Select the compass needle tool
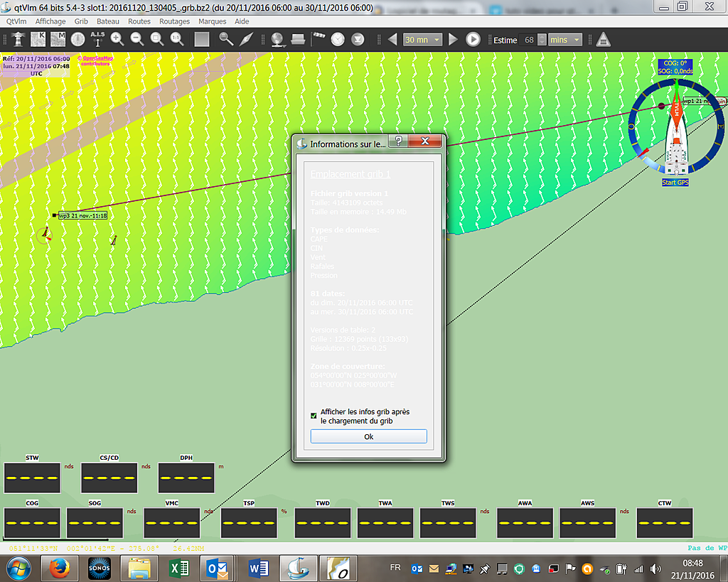 coord(246,40)
